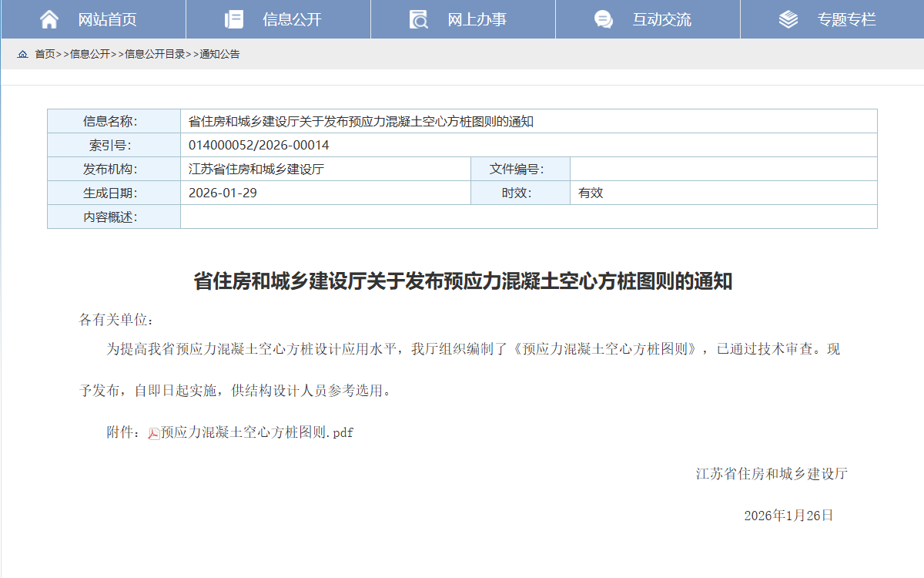Go to 信息公开目录 in the breadcrumb
This screenshot has width=924, height=578.
(155, 55)
